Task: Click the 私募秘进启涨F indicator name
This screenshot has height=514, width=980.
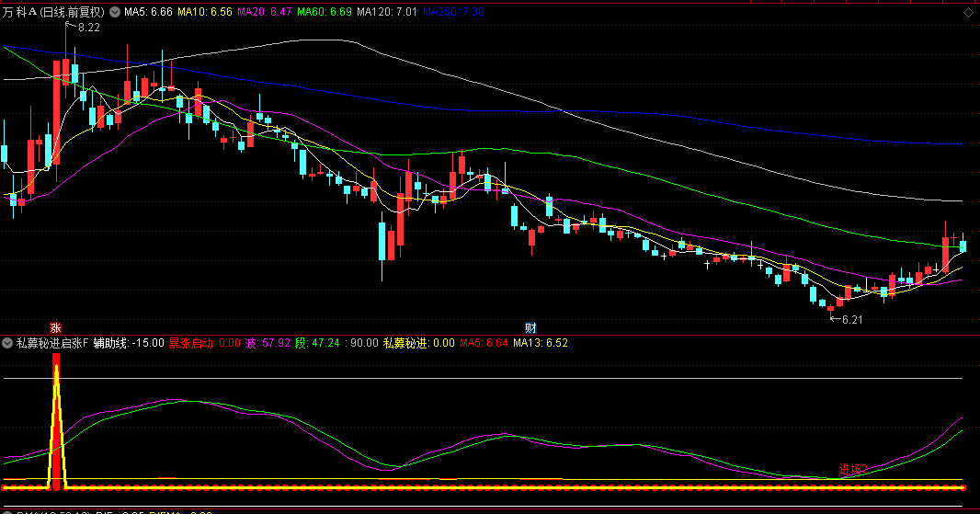Action: point(52,343)
